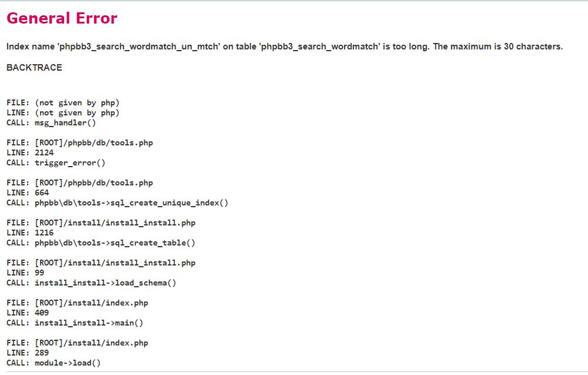Click the install_install->main() call line

75,323
